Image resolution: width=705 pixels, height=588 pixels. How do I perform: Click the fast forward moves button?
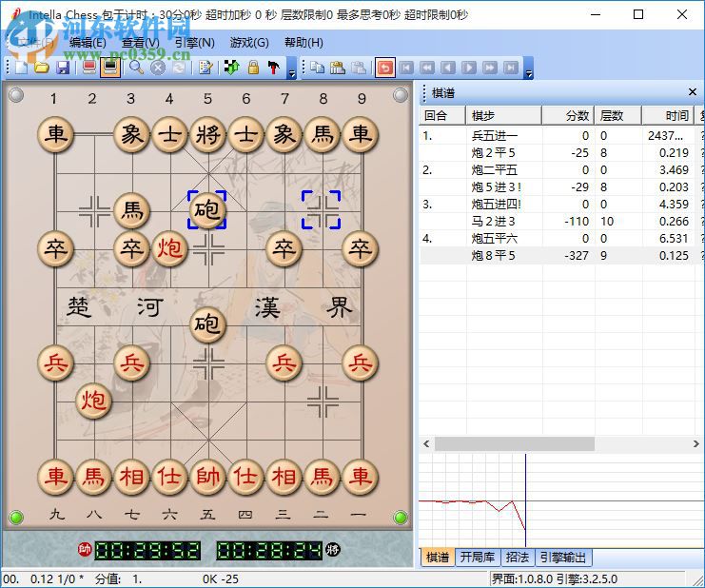490,68
